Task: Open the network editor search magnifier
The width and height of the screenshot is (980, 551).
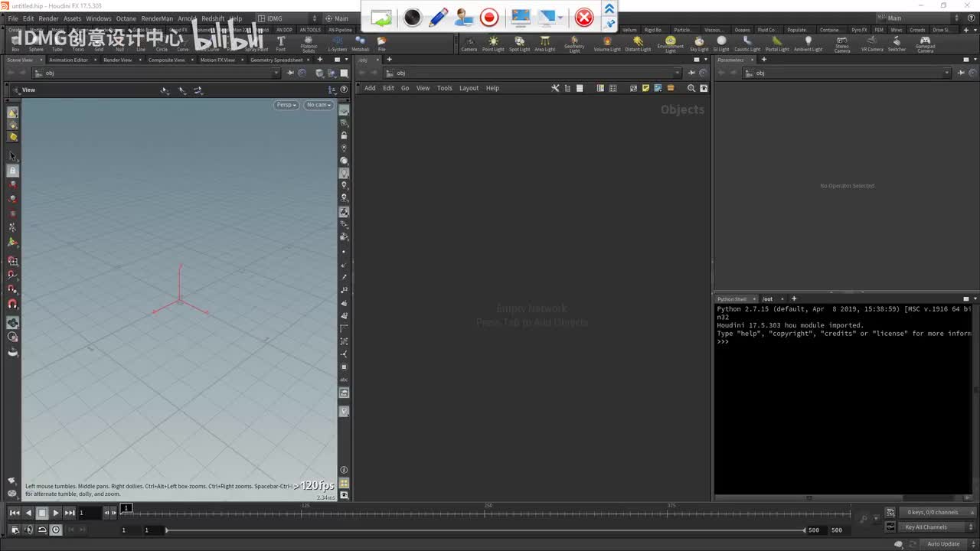Action: (x=691, y=88)
